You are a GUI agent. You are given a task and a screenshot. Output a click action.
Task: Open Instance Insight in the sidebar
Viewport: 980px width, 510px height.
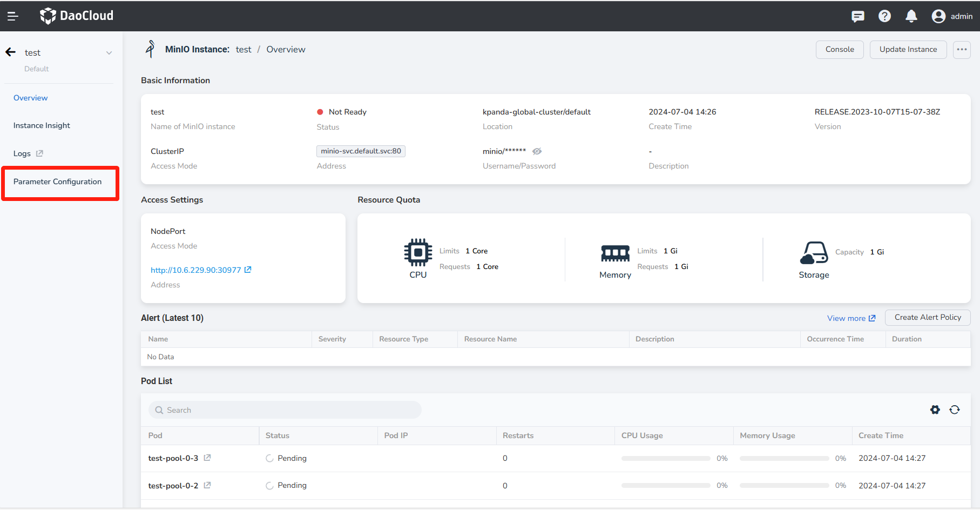pyautogui.click(x=42, y=125)
